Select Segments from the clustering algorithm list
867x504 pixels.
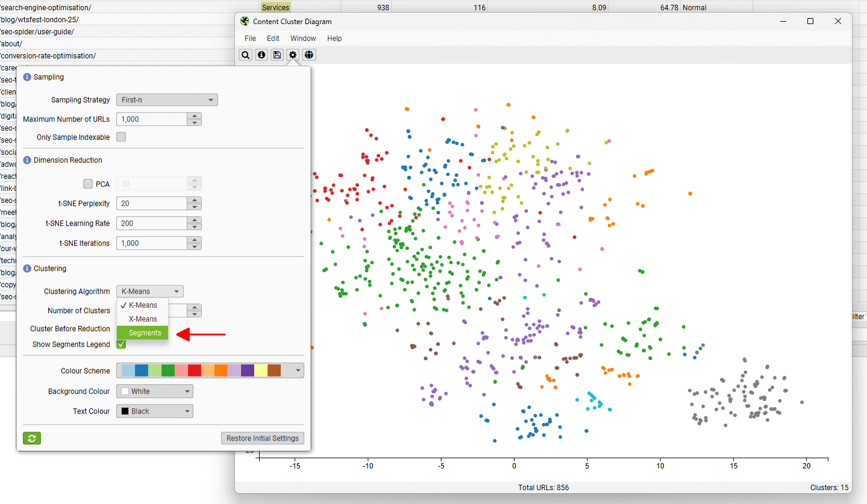click(x=142, y=332)
